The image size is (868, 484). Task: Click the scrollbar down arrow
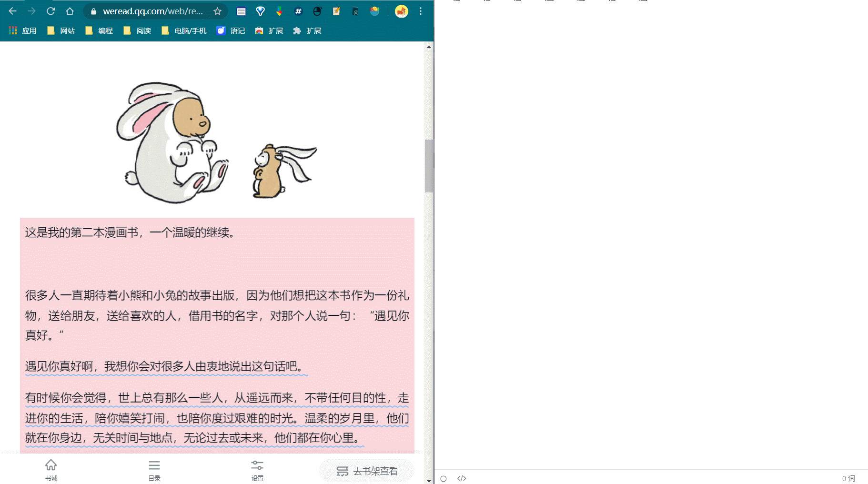(x=429, y=480)
